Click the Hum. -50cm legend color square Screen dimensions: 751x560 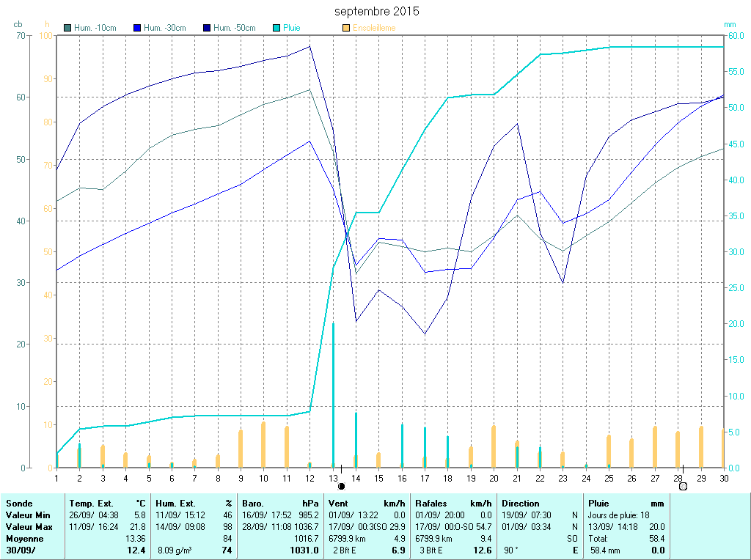click(x=207, y=28)
